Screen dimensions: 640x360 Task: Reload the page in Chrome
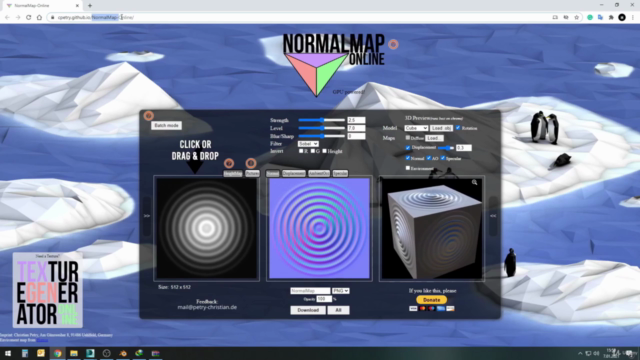29,17
